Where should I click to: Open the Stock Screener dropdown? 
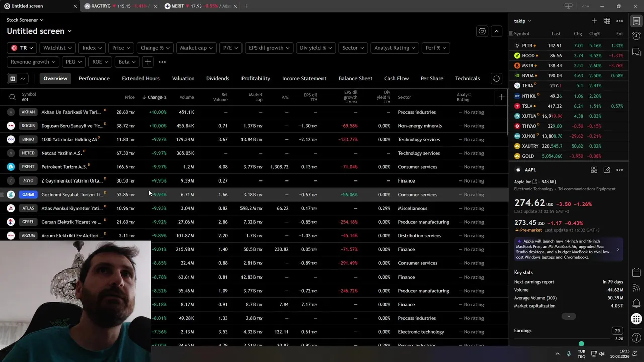(25, 20)
